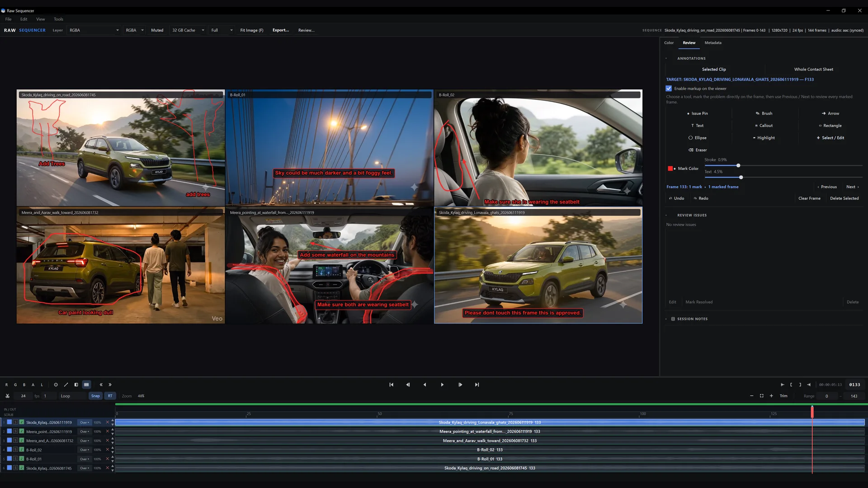Select the Rectangle markup tool
This screenshot has width=868, height=488.
pos(830,126)
